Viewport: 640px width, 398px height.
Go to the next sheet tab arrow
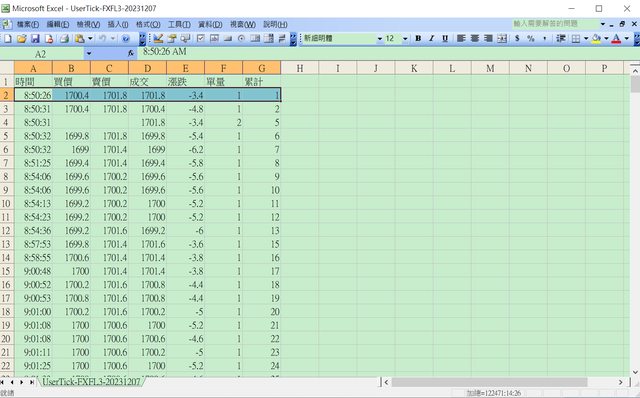tap(21, 382)
